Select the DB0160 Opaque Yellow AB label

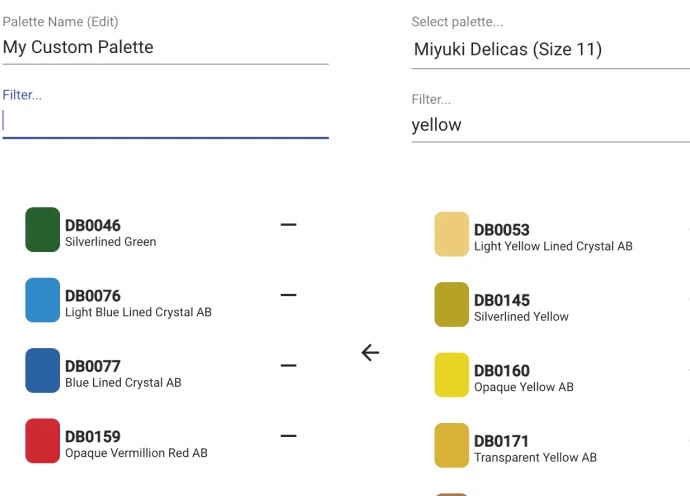(x=524, y=378)
